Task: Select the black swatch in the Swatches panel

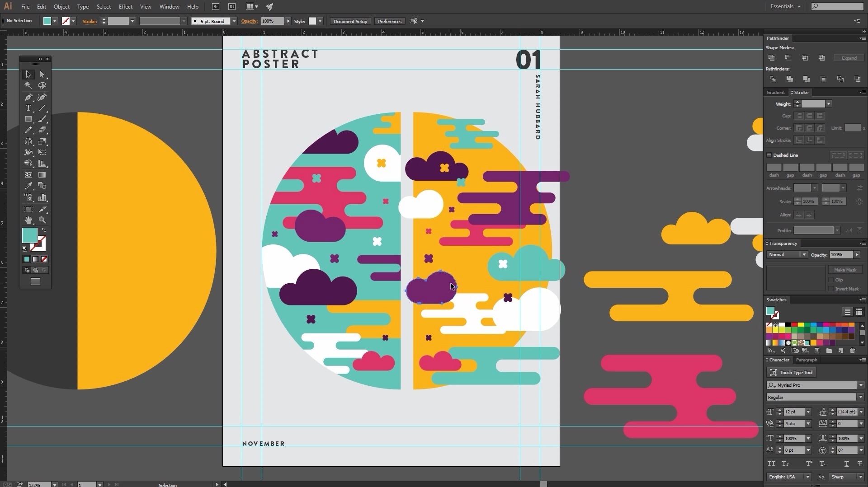Action: (x=789, y=324)
